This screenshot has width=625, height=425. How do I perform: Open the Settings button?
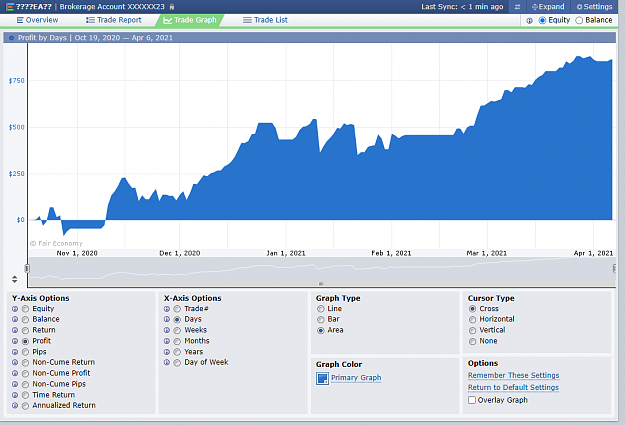click(x=594, y=7)
